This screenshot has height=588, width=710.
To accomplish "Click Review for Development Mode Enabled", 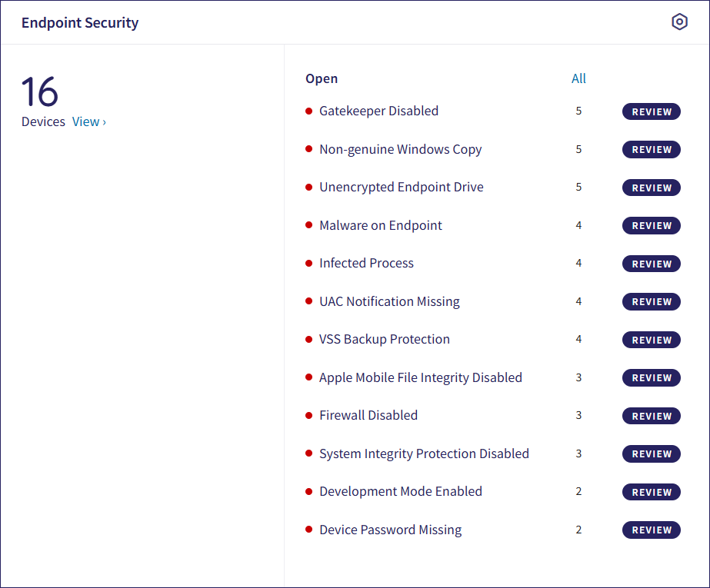I will [x=651, y=492].
